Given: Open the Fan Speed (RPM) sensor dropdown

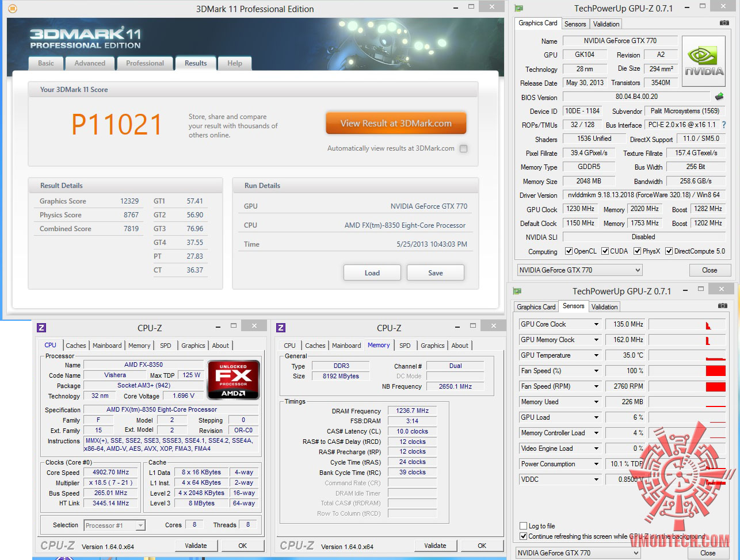Looking at the screenshot, I should (597, 386).
